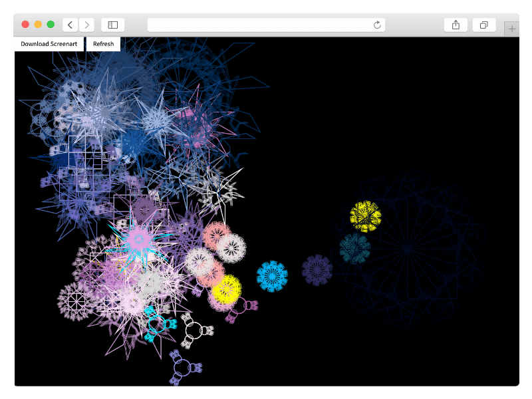Viewport: 532px width, 399px height.
Task: Click the center of the faint dark-blue radial wheel
Action: [x=407, y=249]
